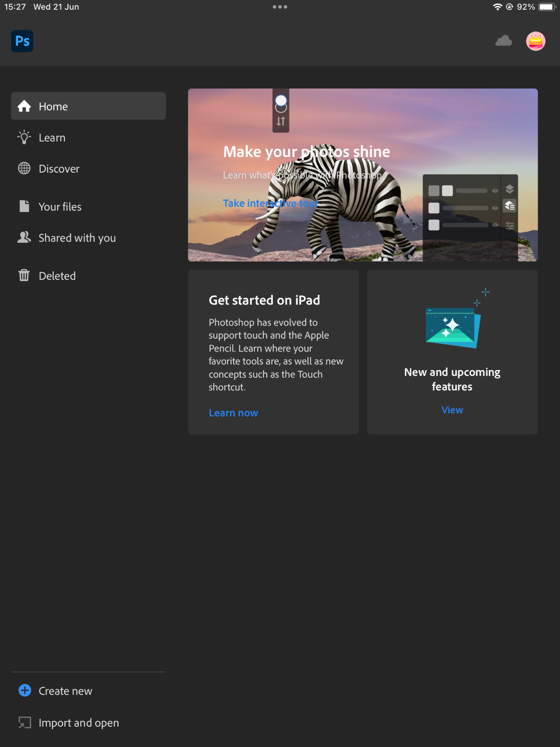Click the Discover globe icon
The width and height of the screenshot is (560, 747).
24,168
